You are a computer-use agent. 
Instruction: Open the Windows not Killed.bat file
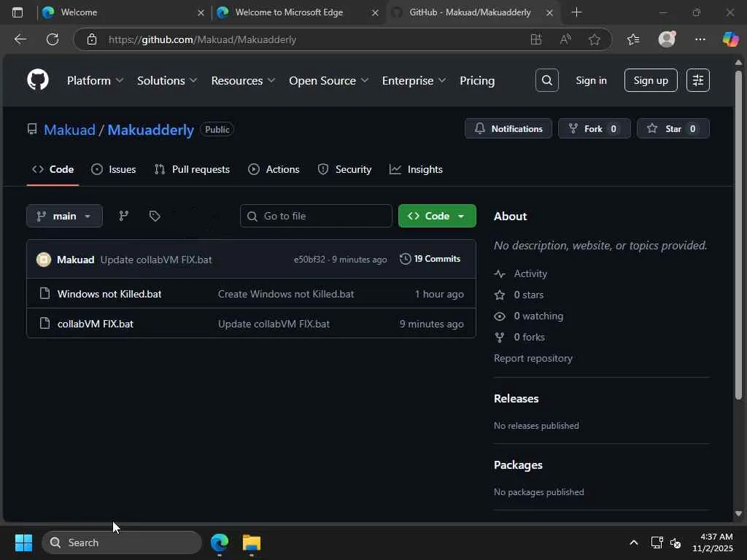click(x=109, y=294)
